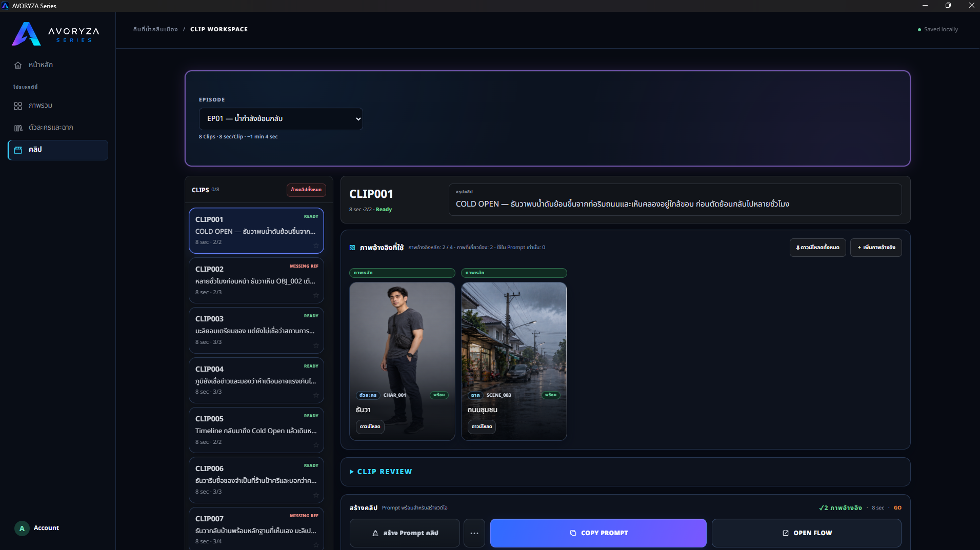Click the ภาพอ้างอิงที่ใช้ section icon
This screenshot has width=980, height=550.
(352, 248)
